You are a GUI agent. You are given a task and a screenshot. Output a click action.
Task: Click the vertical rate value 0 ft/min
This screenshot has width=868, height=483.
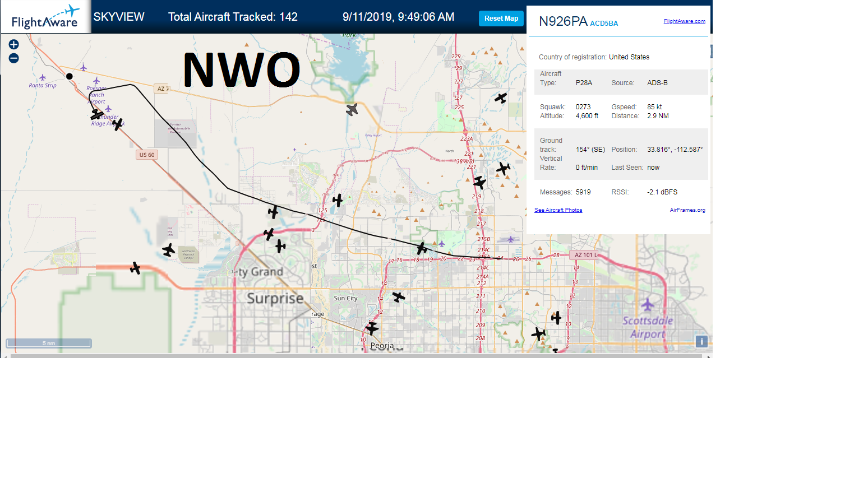tap(587, 168)
